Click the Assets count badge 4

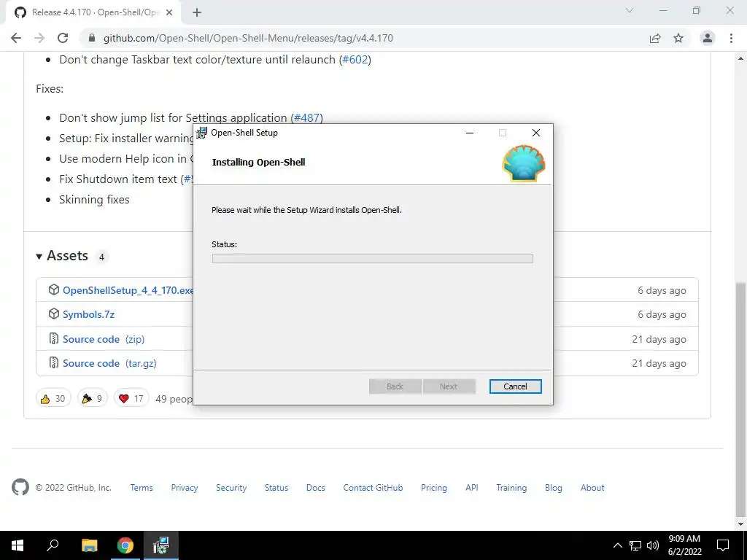coord(101,257)
